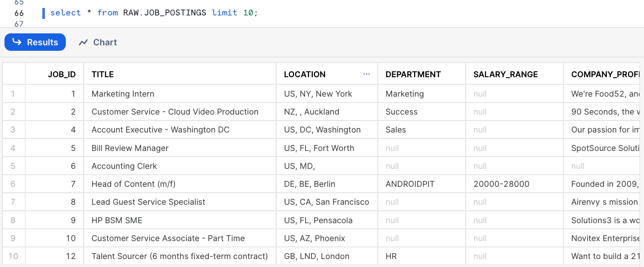Select row number 5 in results

click(x=13, y=166)
